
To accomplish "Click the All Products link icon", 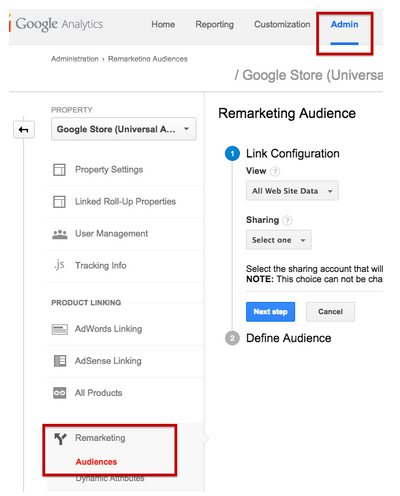I will click(60, 393).
